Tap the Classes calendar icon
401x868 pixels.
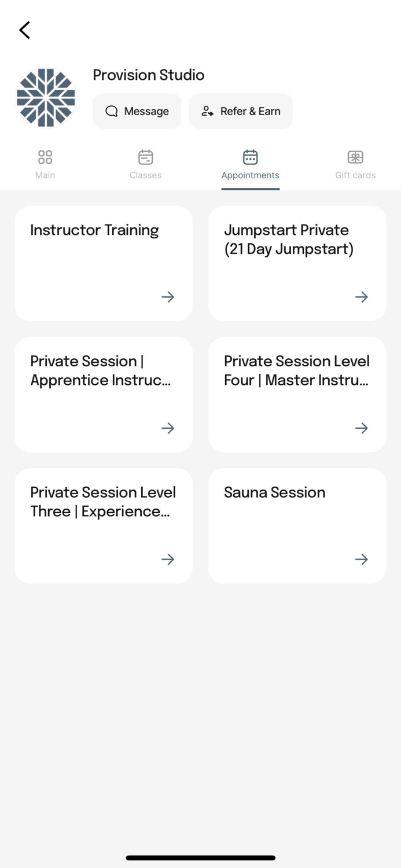145,157
